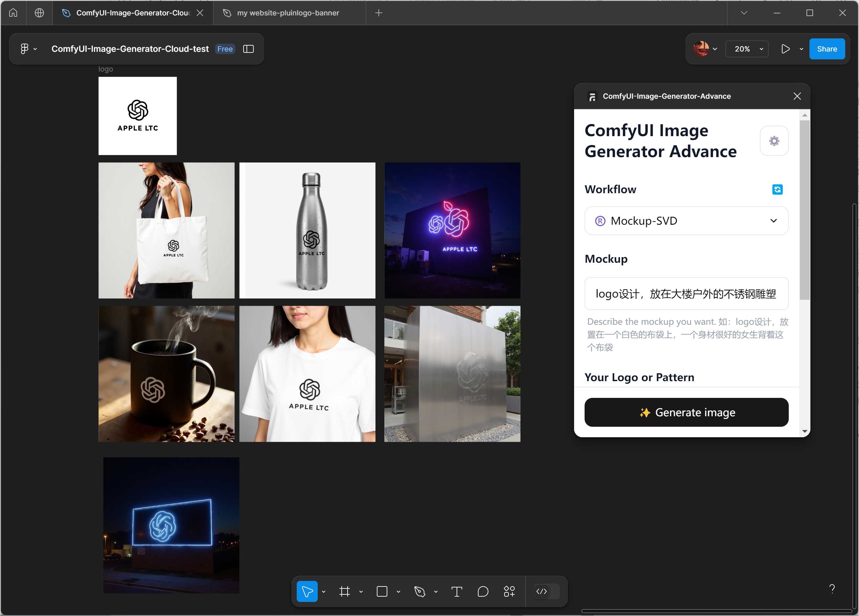Image resolution: width=859 pixels, height=616 pixels.
Task: Click the plugin logo icon in panel header
Action: tap(592, 96)
